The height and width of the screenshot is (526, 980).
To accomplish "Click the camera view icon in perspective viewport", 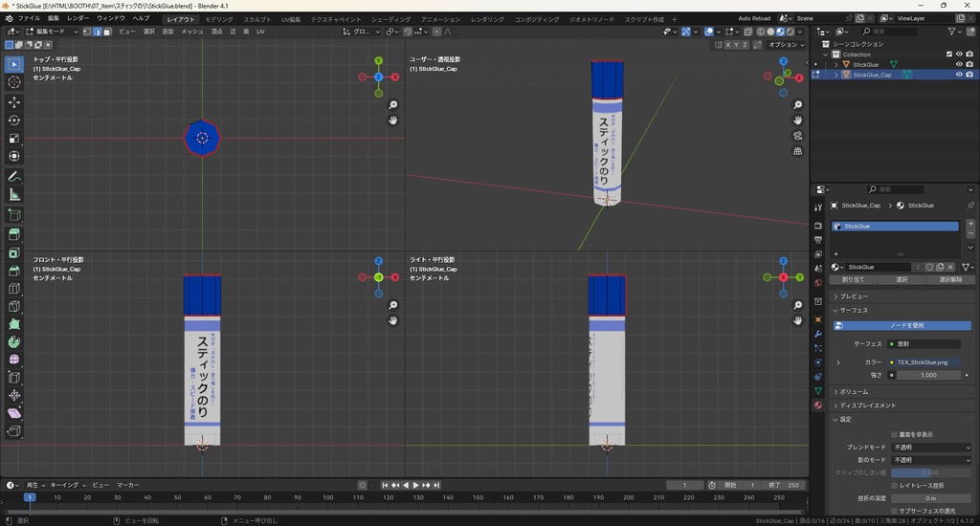I will [798, 136].
